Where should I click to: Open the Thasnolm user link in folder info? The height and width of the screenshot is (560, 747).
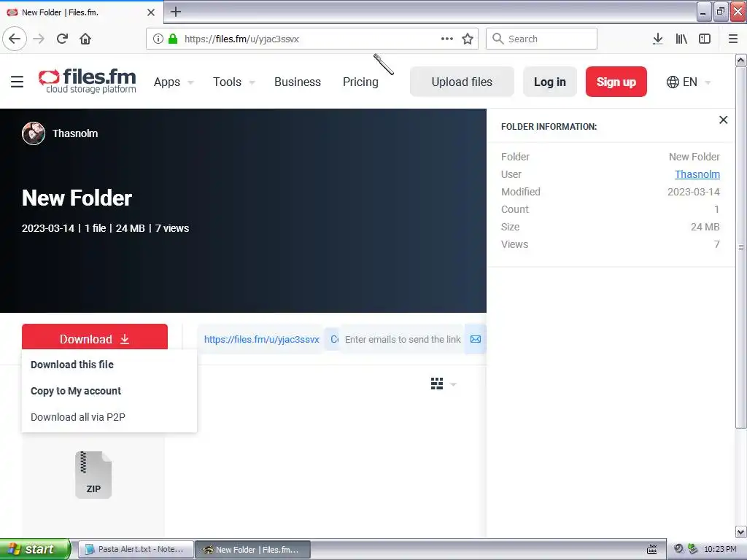pyautogui.click(x=697, y=174)
